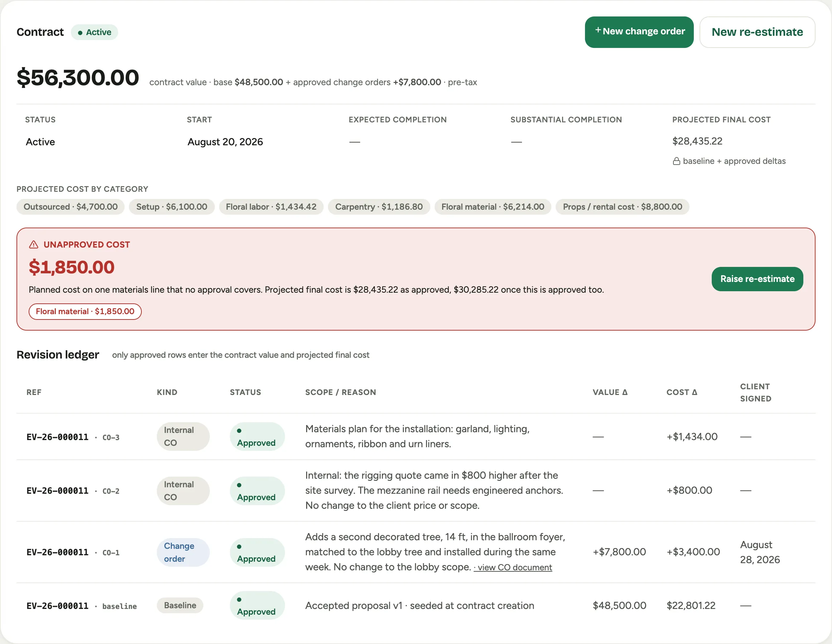Open the view CO document link

pos(513,567)
